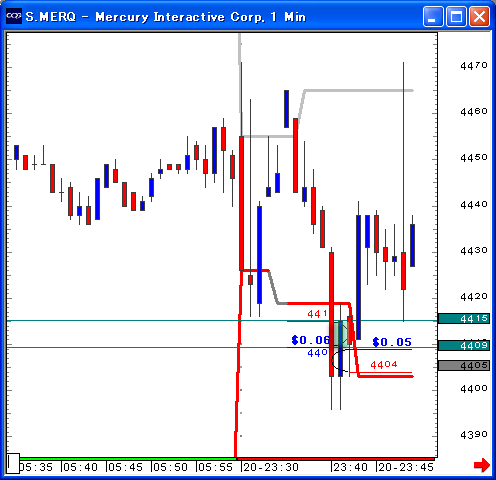Click the 05:50 time axis label

(x=170, y=467)
